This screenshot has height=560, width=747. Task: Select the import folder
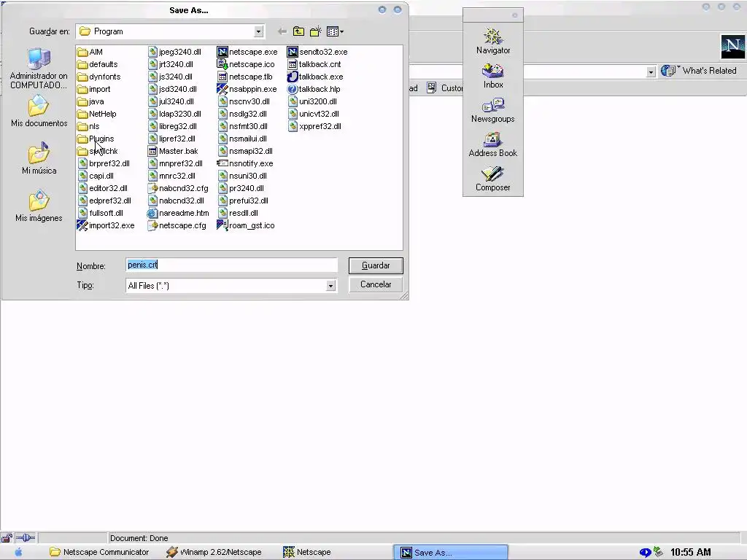[94, 89]
